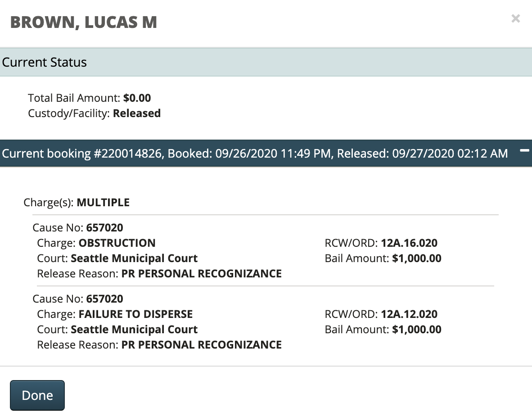Image resolution: width=532 pixels, height=417 pixels.
Task: Click the Total Bail Amount $0.00 value
Action: tap(137, 98)
